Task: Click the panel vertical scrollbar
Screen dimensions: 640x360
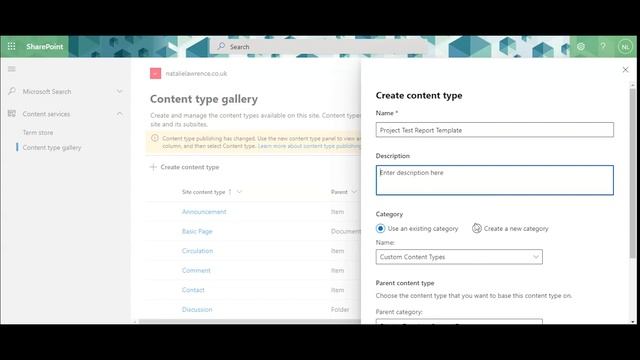Action: [632, 173]
